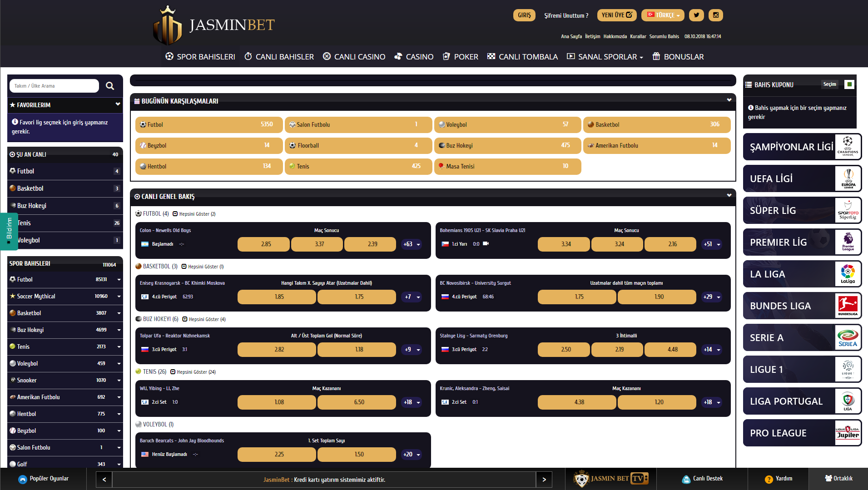
Task: Toggle Hepsini Göster for Futbol
Action: click(x=194, y=214)
